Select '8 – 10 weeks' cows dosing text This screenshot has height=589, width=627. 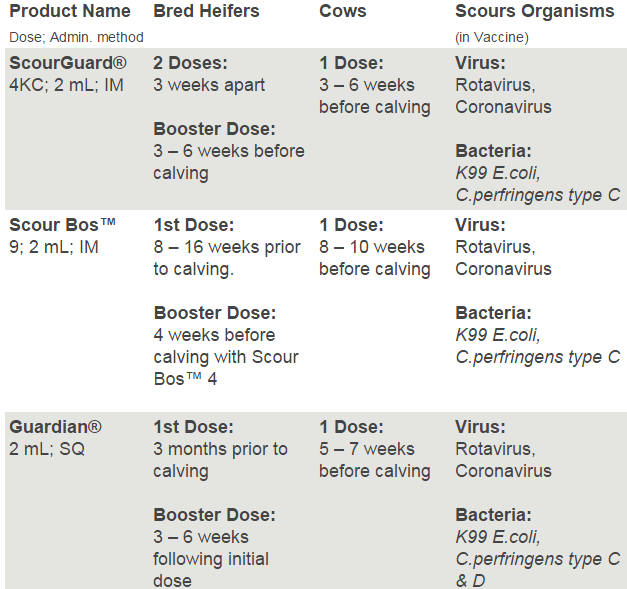point(372,247)
